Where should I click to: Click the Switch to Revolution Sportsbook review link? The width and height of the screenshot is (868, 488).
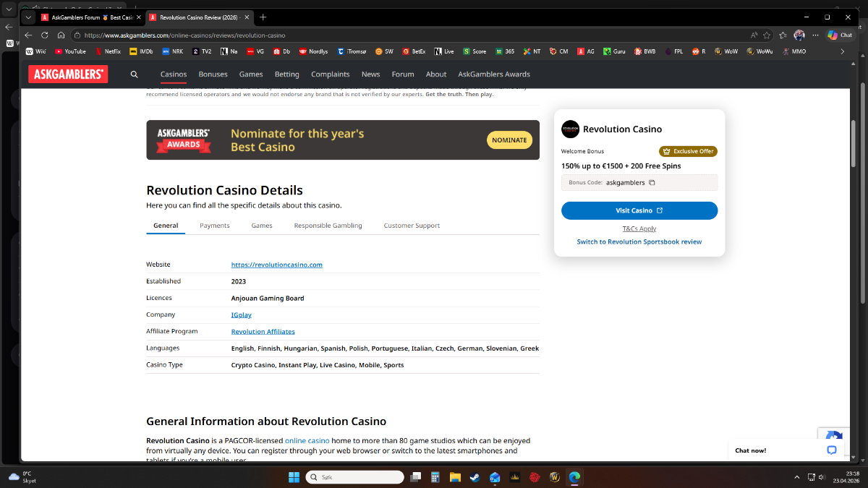click(639, 241)
